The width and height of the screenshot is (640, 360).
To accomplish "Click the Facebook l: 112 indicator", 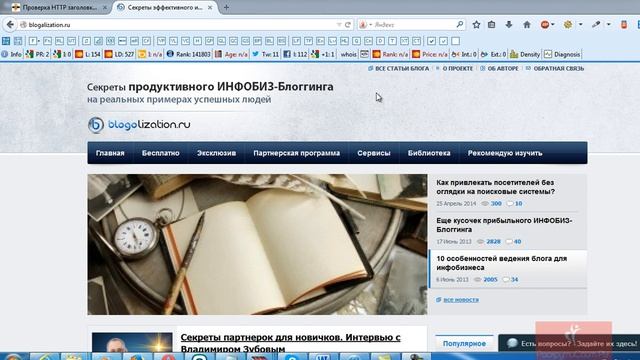I will (295, 54).
